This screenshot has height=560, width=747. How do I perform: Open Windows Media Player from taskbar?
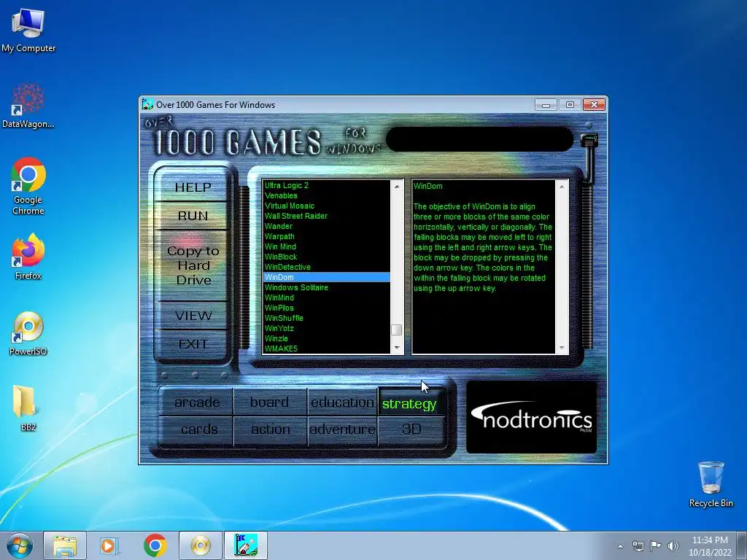point(109,545)
